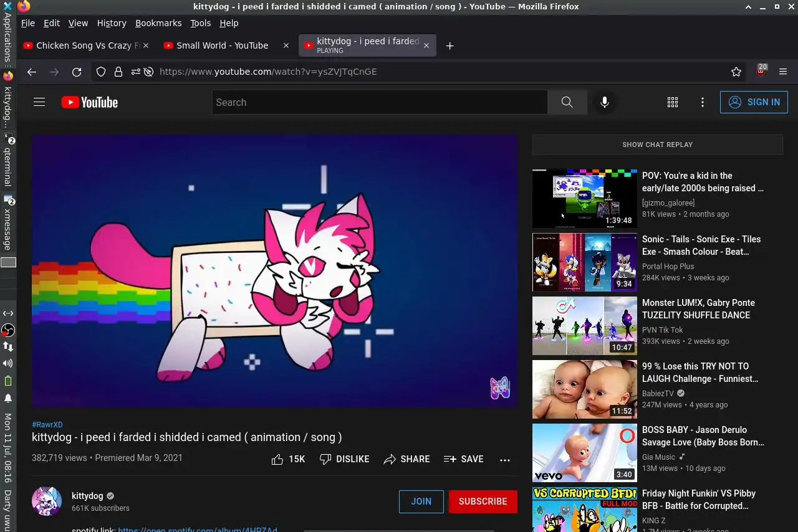Open 99 % Lose this TRY NOT TO LAUGH thumbnail
This screenshot has height=532, width=798.
click(x=585, y=389)
